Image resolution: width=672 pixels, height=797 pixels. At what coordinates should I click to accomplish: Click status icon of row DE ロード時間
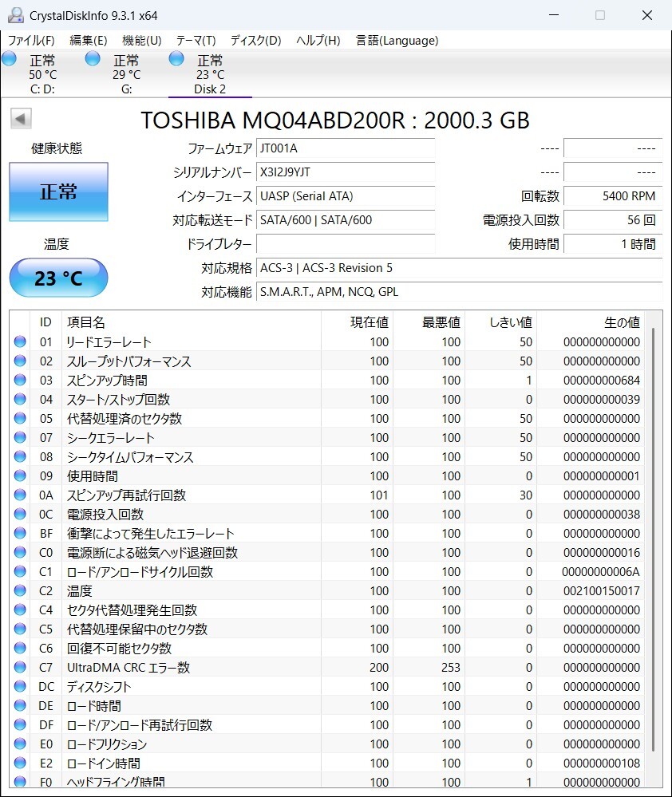pos(20,705)
